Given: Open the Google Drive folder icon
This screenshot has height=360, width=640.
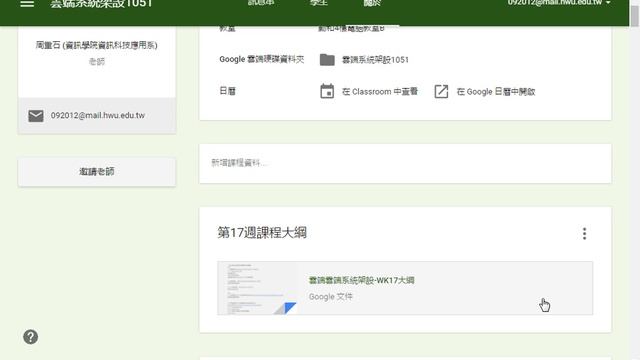Looking at the screenshot, I should pos(327,60).
